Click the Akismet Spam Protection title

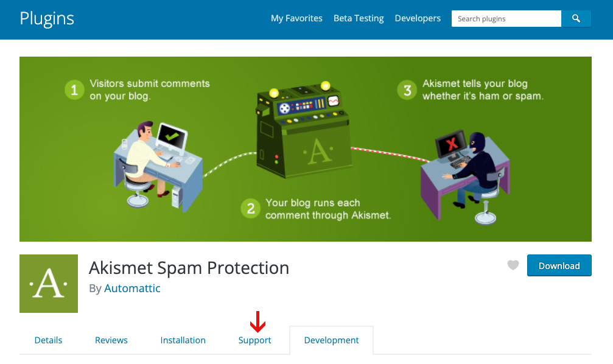pos(189,268)
